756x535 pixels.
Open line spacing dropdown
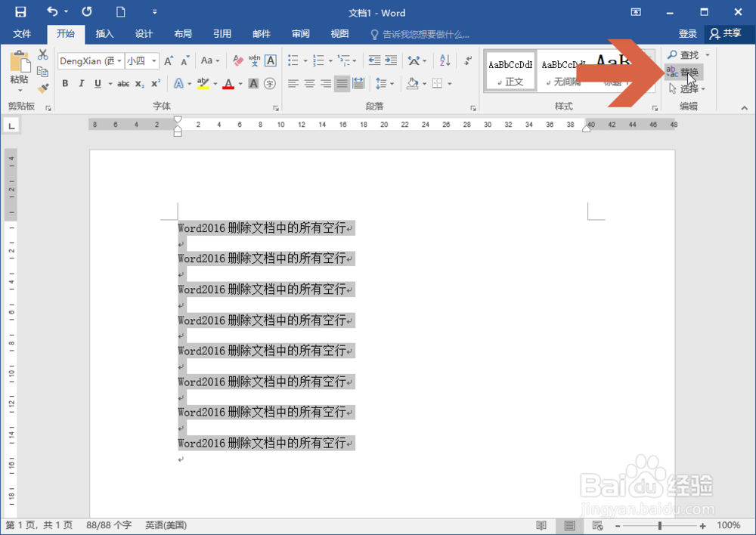(x=385, y=84)
